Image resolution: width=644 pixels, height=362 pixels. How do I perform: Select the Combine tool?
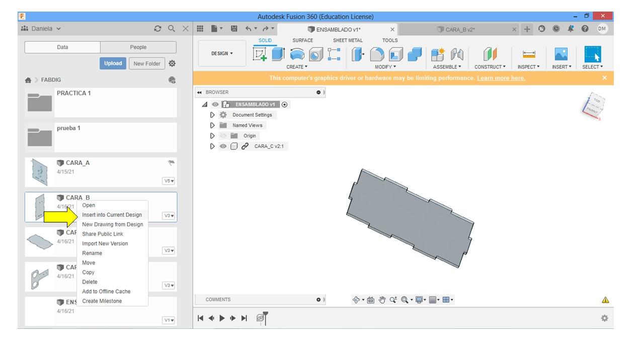[x=415, y=54]
